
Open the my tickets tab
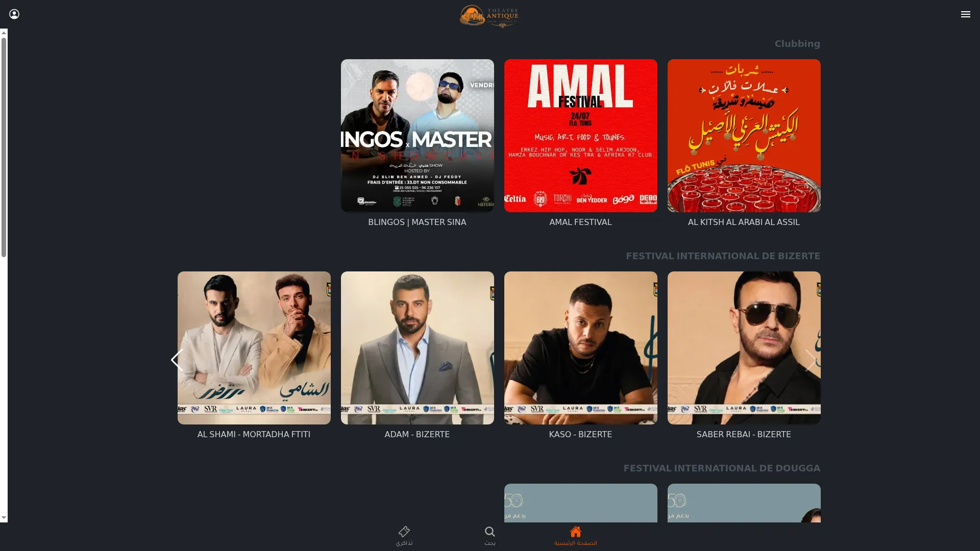(x=404, y=536)
